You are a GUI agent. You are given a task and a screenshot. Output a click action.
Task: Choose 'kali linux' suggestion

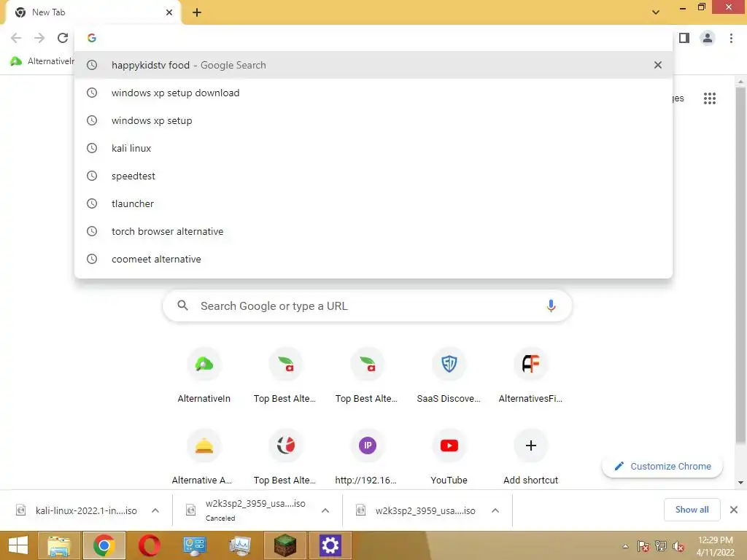373,148
